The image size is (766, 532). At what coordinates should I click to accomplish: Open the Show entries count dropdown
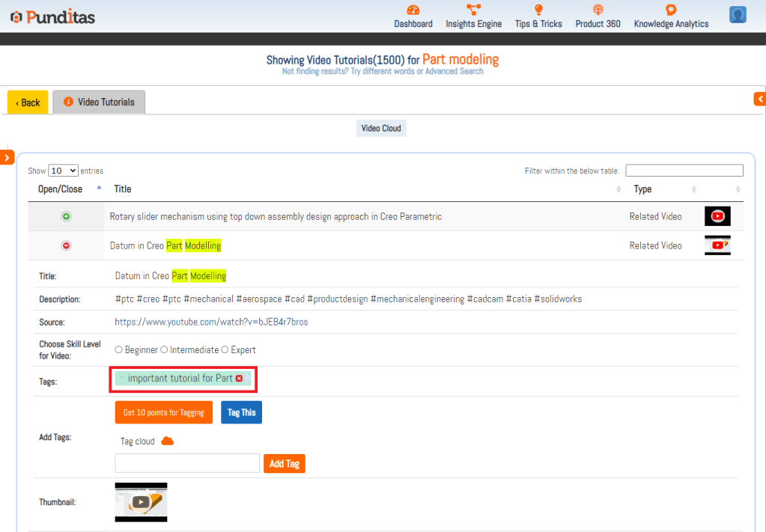click(63, 171)
